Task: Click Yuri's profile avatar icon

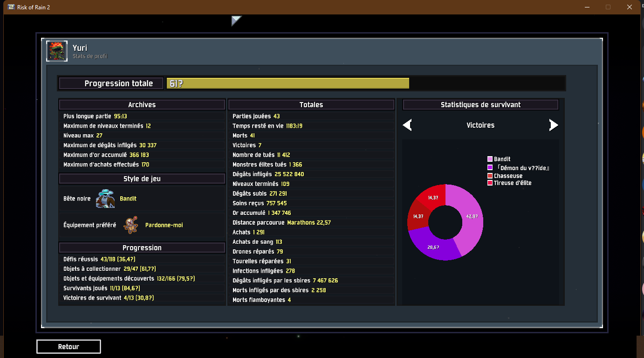Action: [57, 51]
